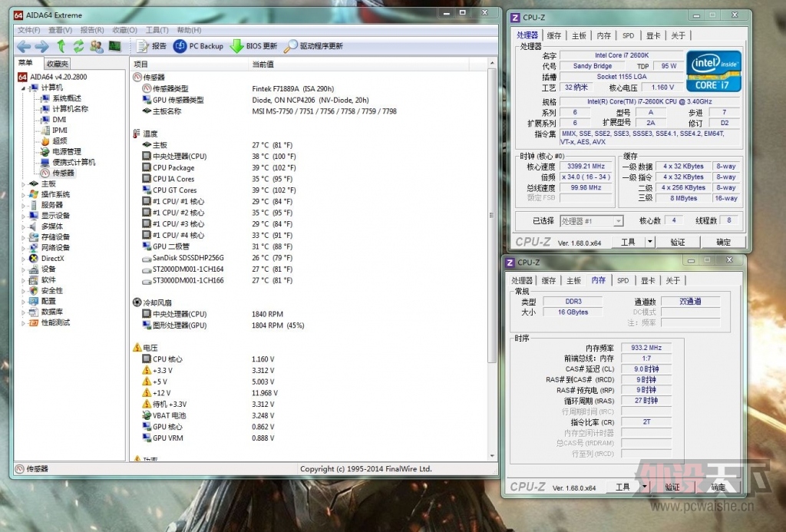The width and height of the screenshot is (786, 532).
Task: Select the 菜单 tab in left pane
Action: click(25, 63)
